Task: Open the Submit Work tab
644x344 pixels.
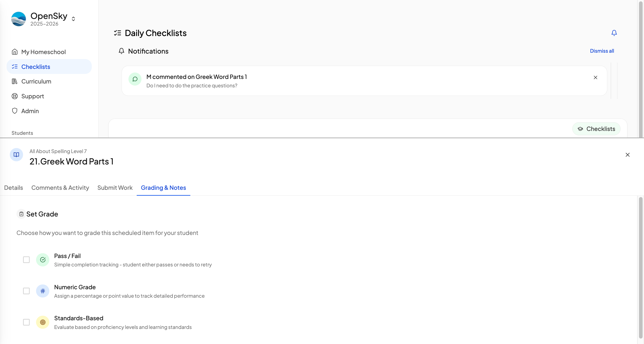Action: pyautogui.click(x=115, y=188)
